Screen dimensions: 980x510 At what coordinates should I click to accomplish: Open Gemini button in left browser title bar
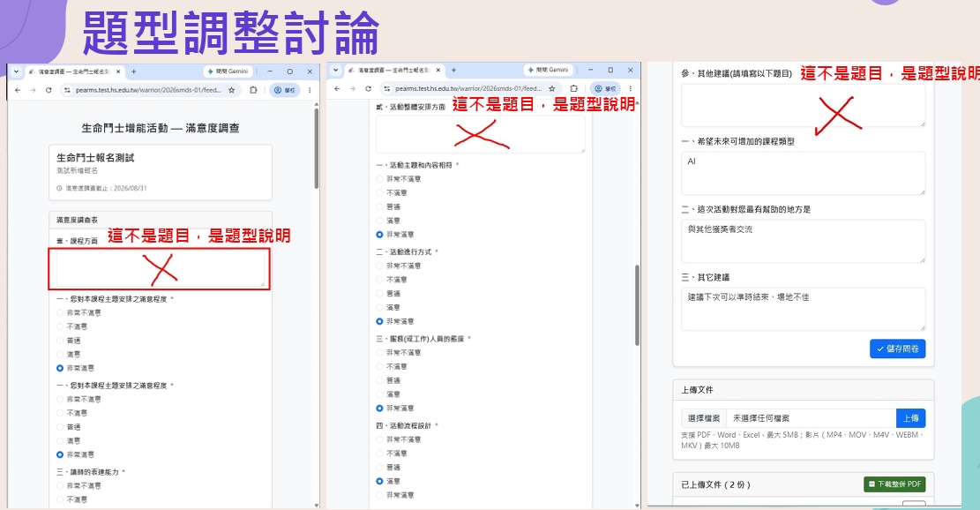[228, 71]
